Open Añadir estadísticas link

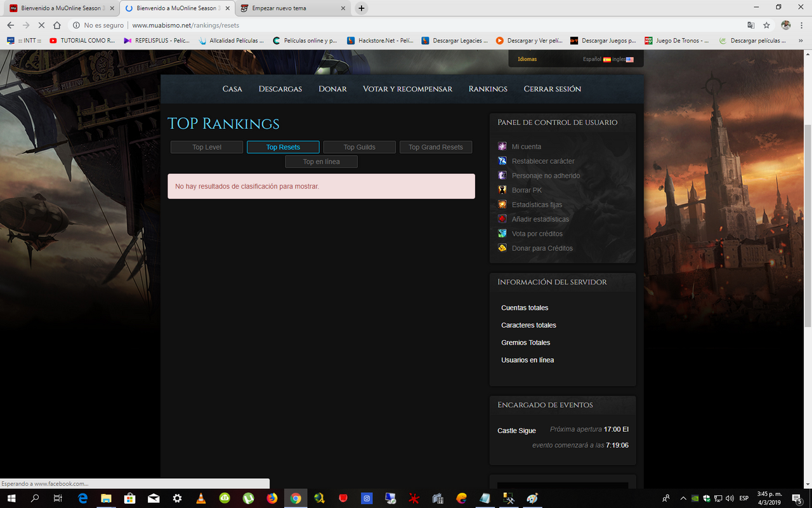pyautogui.click(x=540, y=219)
